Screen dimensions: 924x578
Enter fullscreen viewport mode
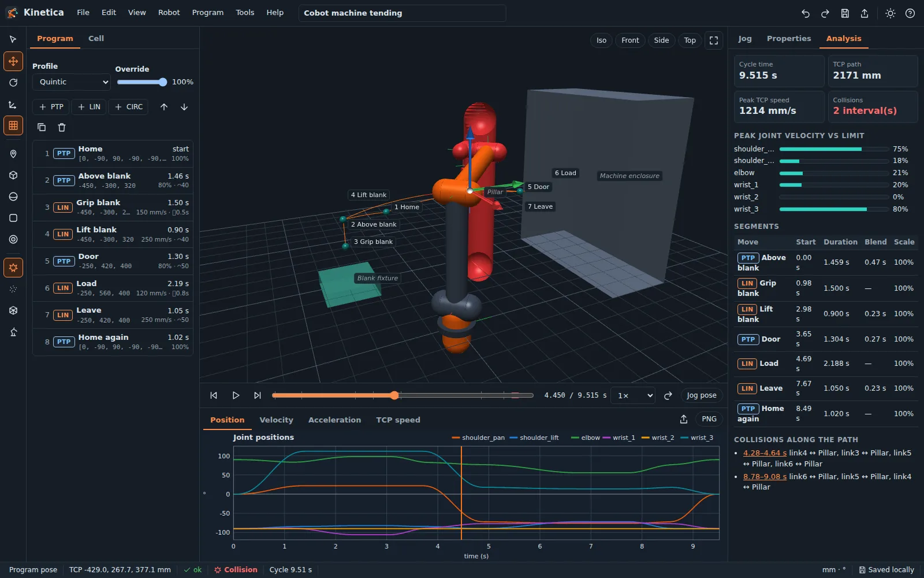(x=714, y=40)
